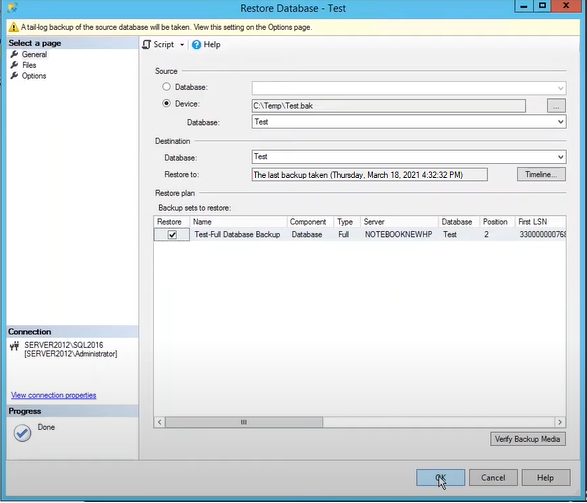Close the Restore Database dialog
The width and height of the screenshot is (587, 503).
pos(566,6)
